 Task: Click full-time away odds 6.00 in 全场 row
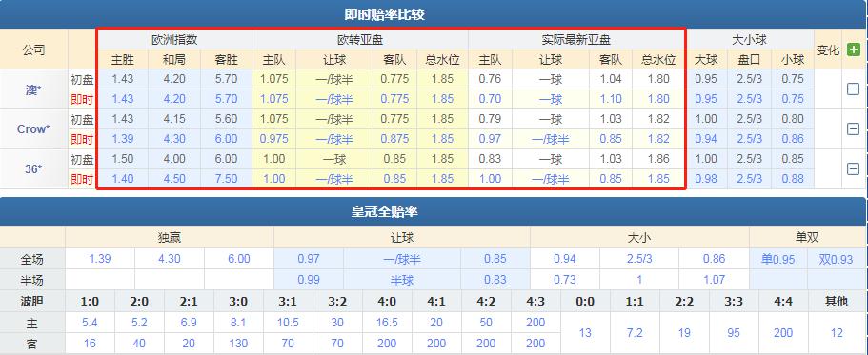pyautogui.click(x=238, y=259)
